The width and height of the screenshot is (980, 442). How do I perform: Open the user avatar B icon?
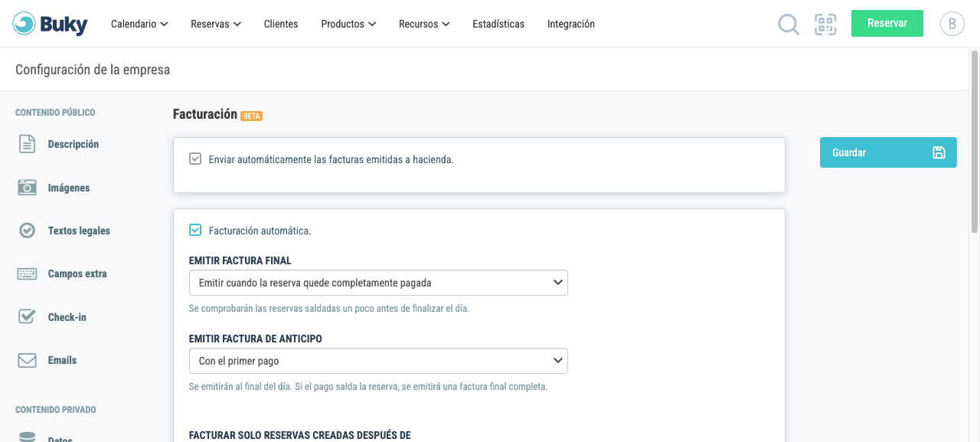pyautogui.click(x=952, y=24)
